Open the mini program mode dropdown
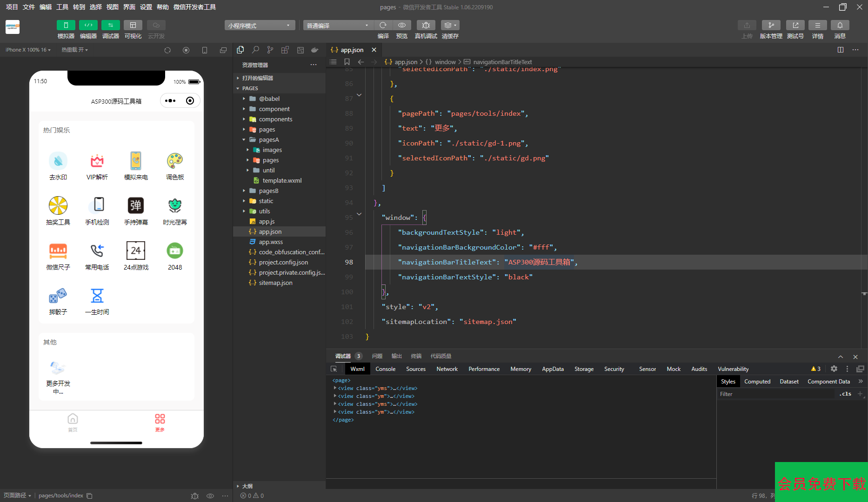This screenshot has width=868, height=502. tap(259, 26)
